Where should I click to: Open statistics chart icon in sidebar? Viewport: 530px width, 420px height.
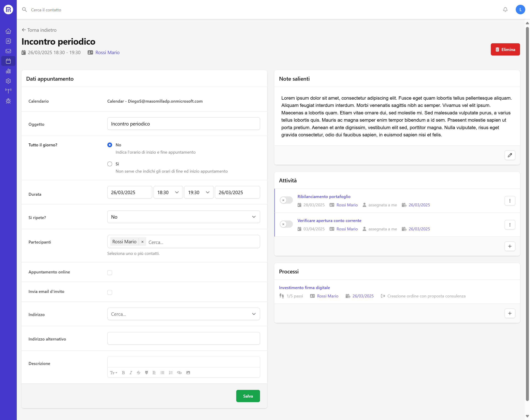(x=8, y=71)
